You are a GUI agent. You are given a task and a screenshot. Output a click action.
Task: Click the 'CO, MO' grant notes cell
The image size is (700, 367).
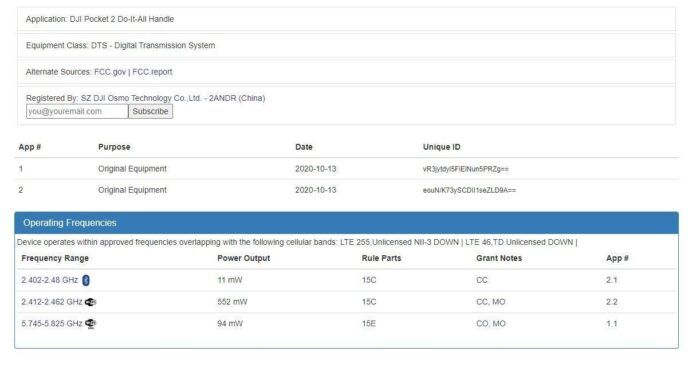coord(491,323)
